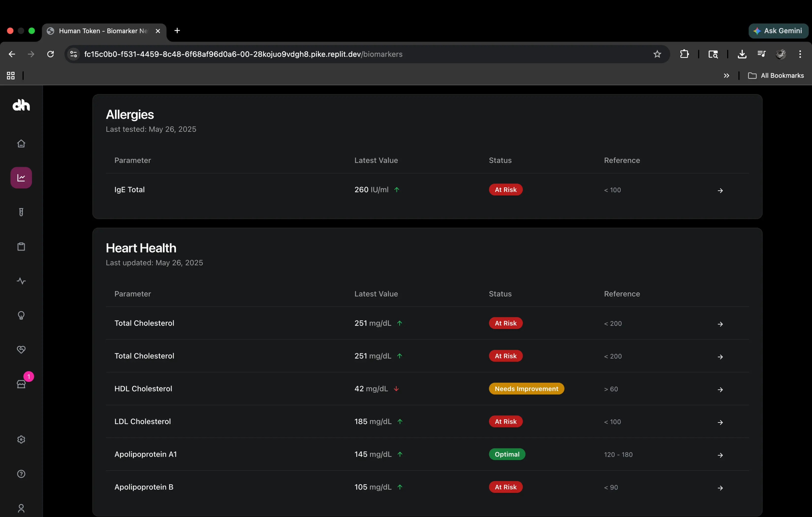Open the shop icon with notification badge
The width and height of the screenshot is (812, 517).
[21, 384]
